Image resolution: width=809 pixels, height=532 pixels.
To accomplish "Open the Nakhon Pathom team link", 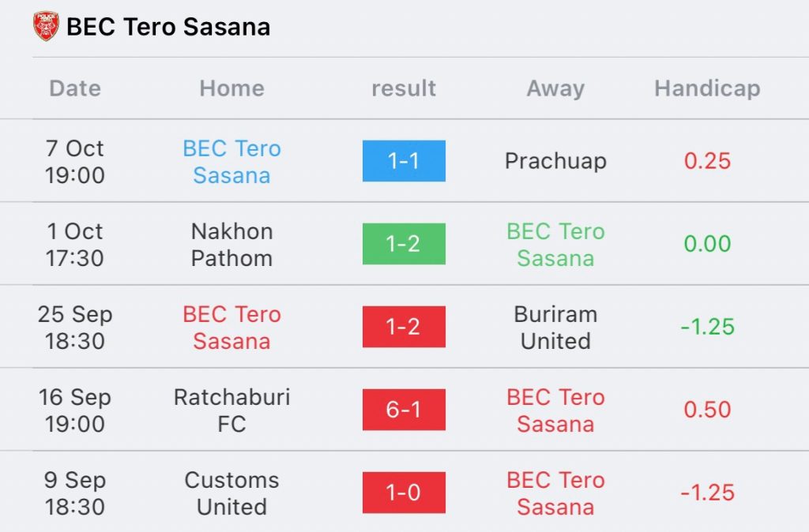I will click(231, 245).
